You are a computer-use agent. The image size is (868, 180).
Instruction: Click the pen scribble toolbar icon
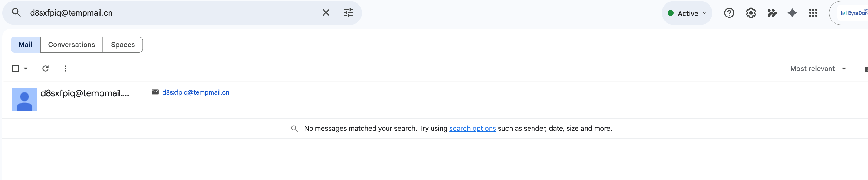(x=772, y=13)
